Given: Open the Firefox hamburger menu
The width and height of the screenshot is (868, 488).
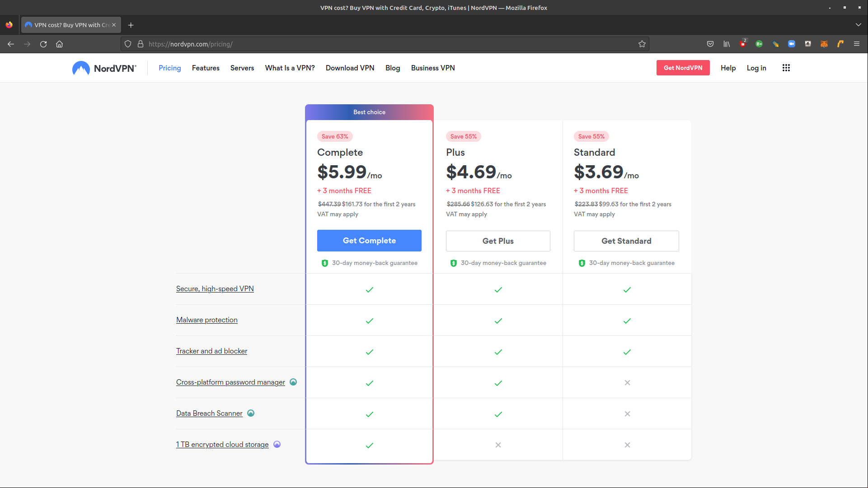Looking at the screenshot, I should [x=857, y=44].
